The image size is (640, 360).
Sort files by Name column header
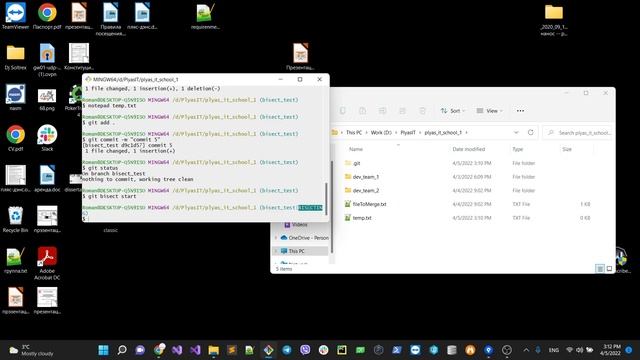(356, 149)
